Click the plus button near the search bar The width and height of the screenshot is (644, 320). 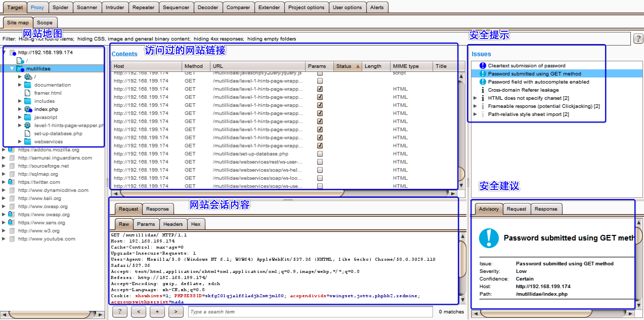tap(157, 312)
